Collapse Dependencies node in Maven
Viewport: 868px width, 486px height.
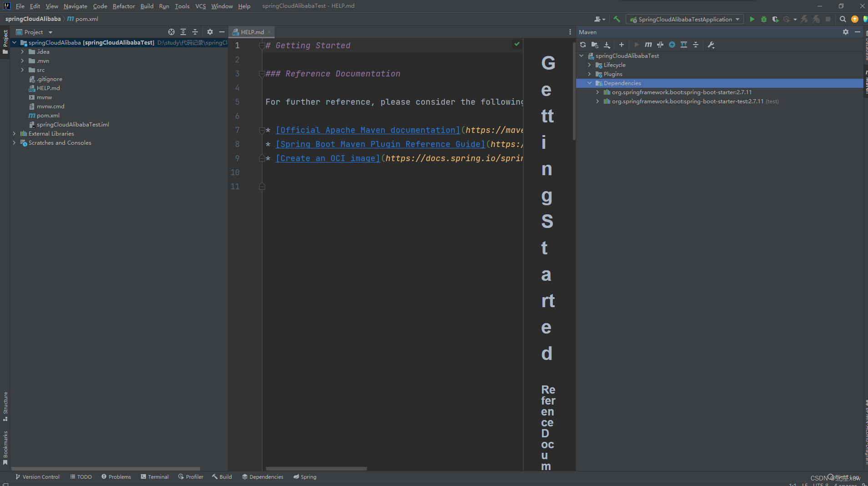(x=590, y=83)
